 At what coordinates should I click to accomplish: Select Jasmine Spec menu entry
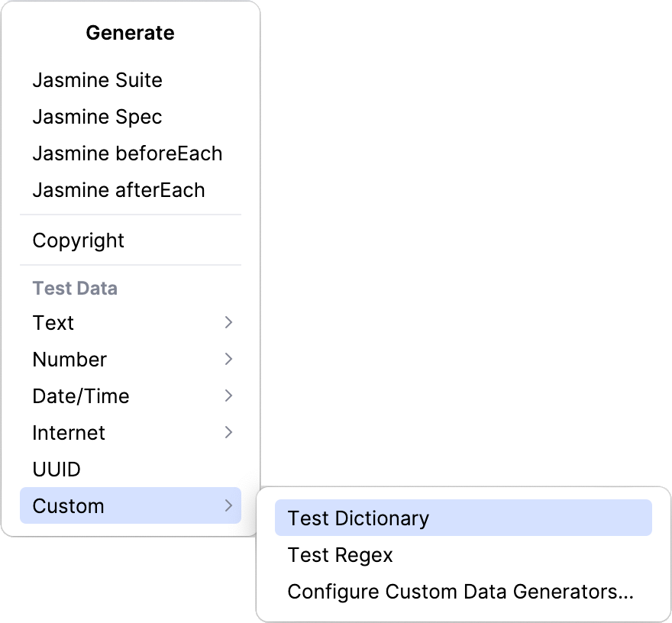[97, 117]
